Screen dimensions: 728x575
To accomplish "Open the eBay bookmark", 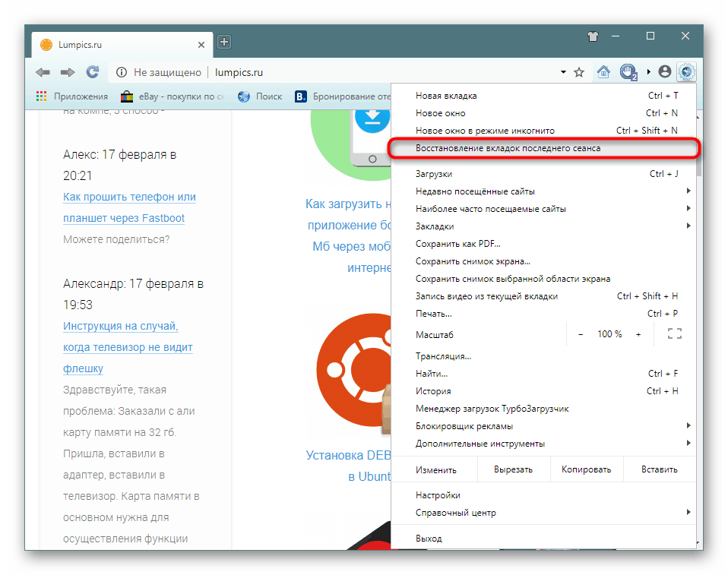I will point(173,96).
